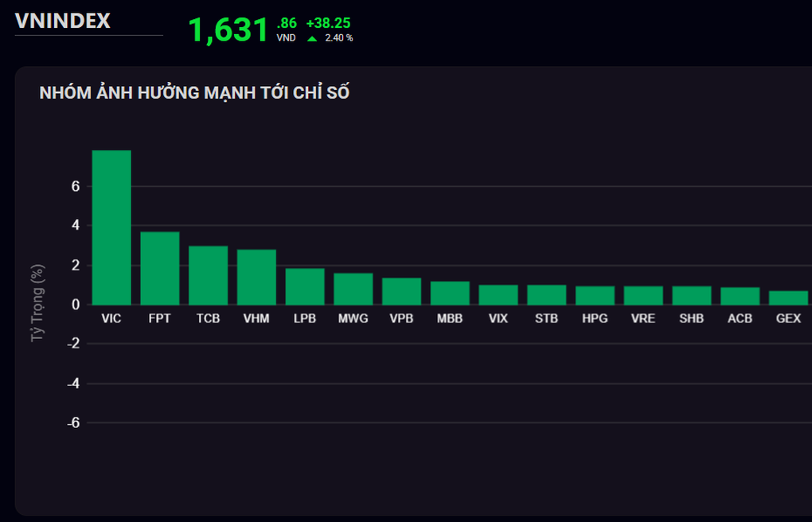
Task: Select the VPB bar on the chart
Action: [401, 291]
